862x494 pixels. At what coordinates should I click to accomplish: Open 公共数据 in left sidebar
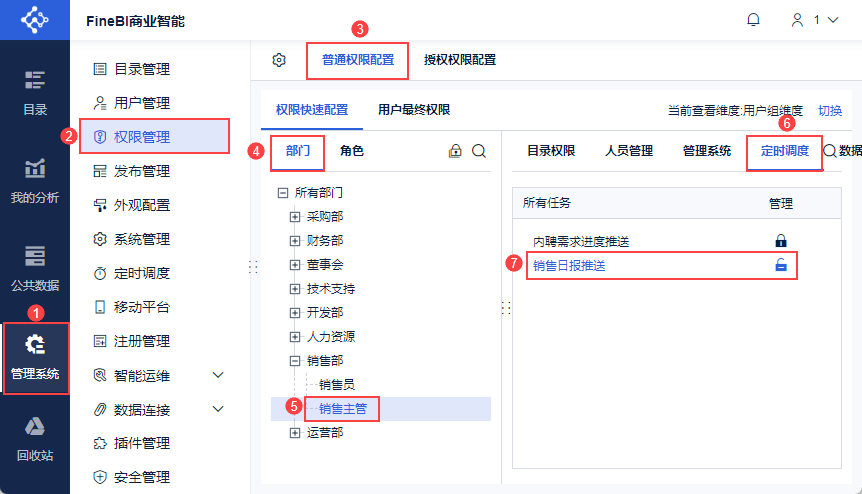[35, 269]
